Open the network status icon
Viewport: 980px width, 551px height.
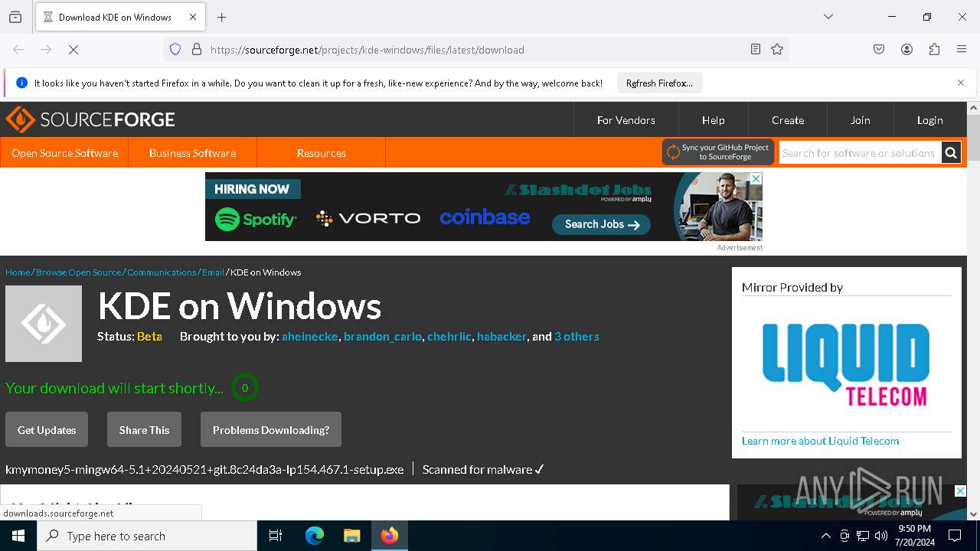click(863, 536)
